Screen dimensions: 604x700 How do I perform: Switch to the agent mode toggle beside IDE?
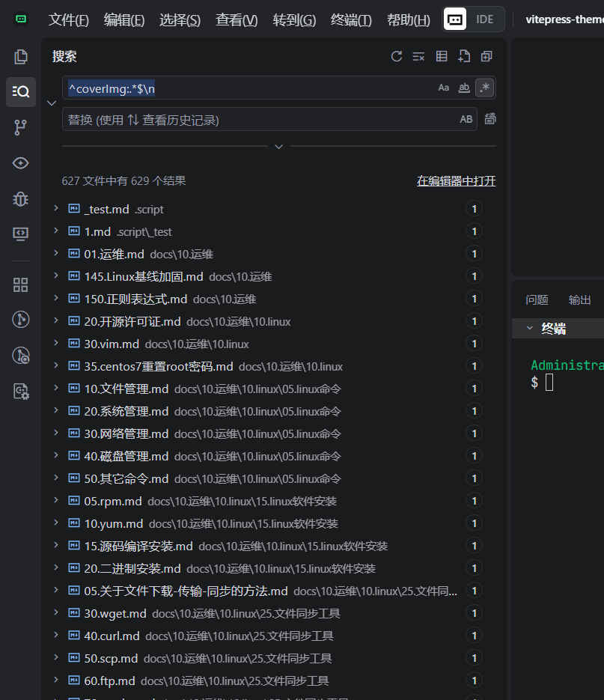coord(455,19)
